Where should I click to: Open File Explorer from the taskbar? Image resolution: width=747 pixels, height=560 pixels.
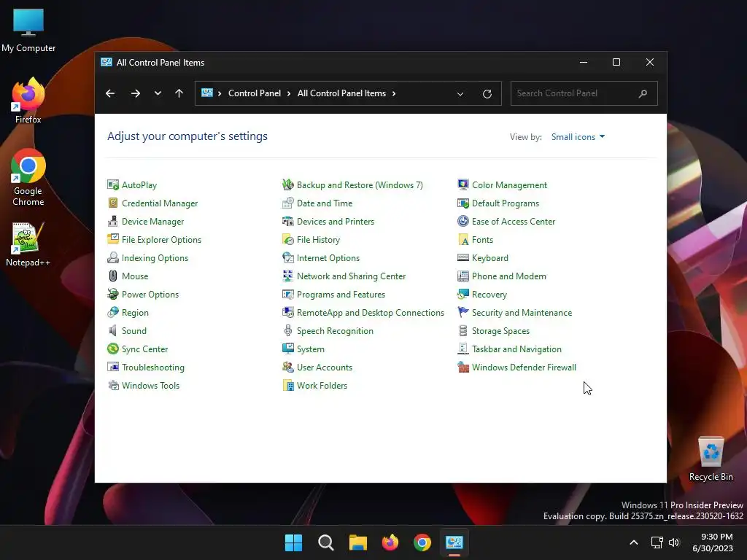point(357,542)
